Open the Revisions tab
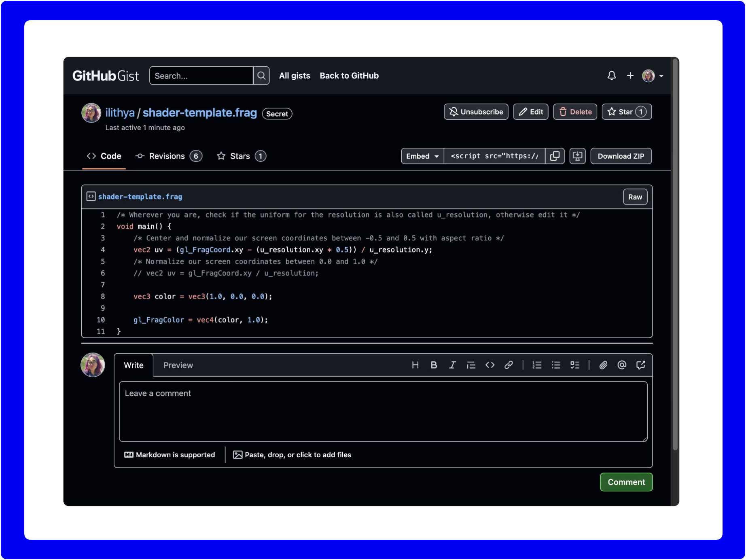 click(x=169, y=156)
